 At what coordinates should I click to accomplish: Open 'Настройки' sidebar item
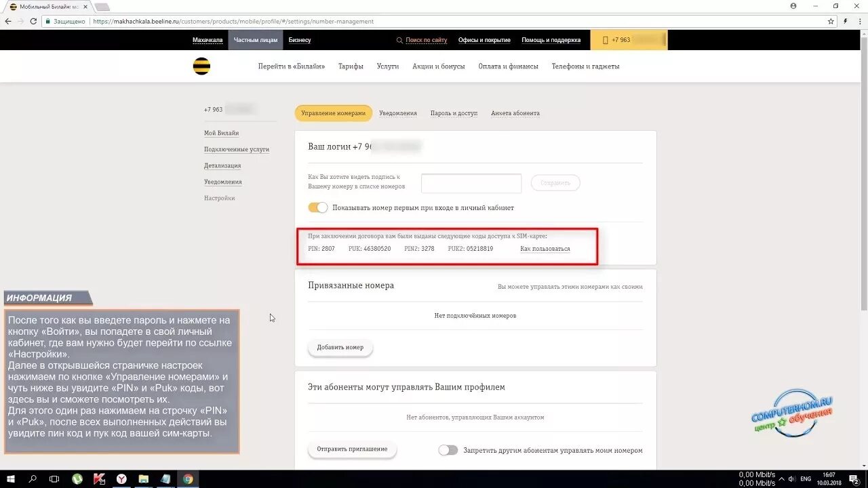coord(220,199)
